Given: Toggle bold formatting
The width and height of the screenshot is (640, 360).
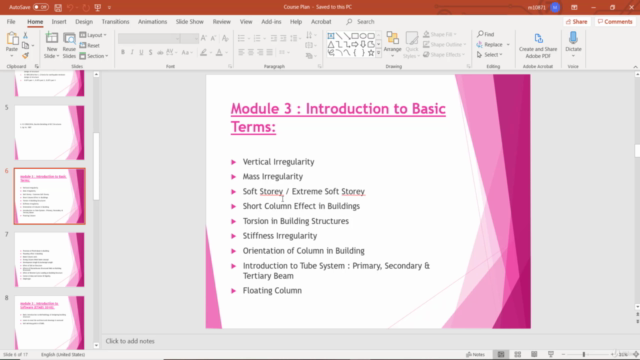Looking at the screenshot, I should 123,52.
